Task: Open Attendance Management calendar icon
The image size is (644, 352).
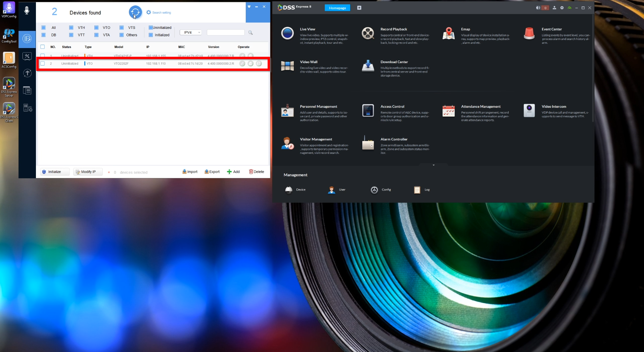Action: (x=448, y=111)
